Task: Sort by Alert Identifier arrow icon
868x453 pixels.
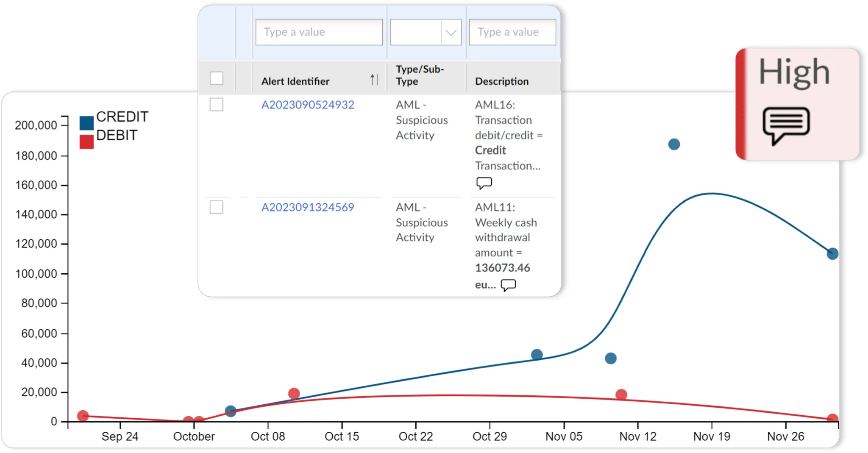Action: pos(374,79)
